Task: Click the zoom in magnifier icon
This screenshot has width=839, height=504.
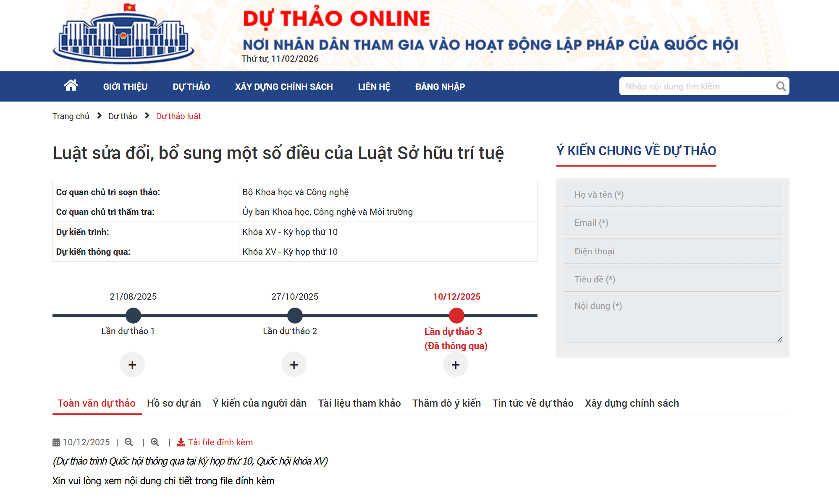Action: coord(155,442)
